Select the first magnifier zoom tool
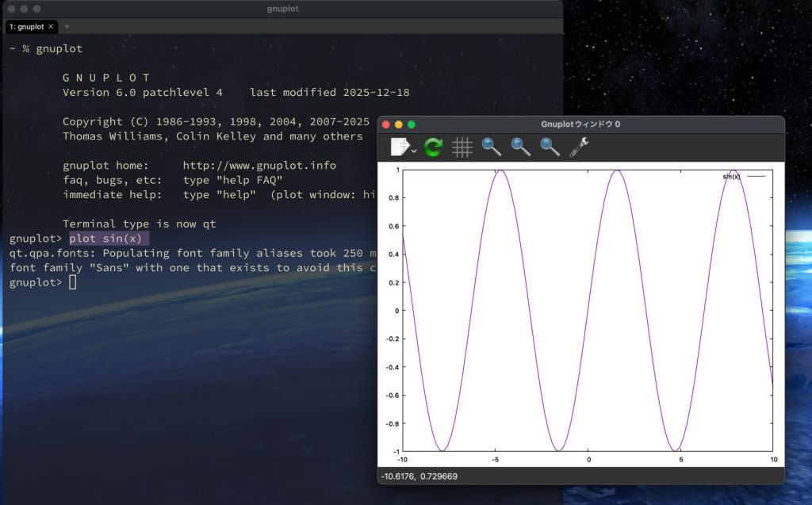The image size is (812, 505). [492, 147]
